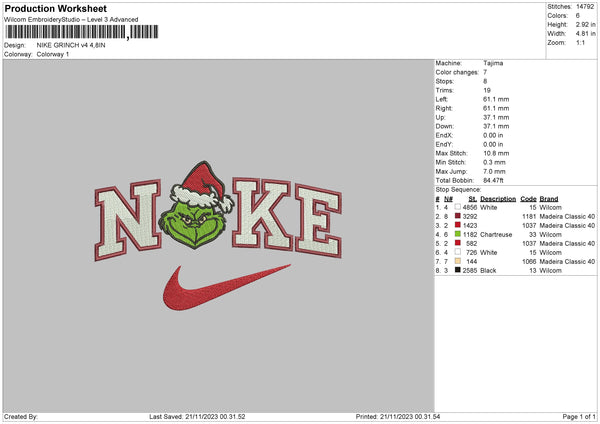Click the EndX value 0.00 in
This screenshot has height=424, width=600.
[493, 135]
